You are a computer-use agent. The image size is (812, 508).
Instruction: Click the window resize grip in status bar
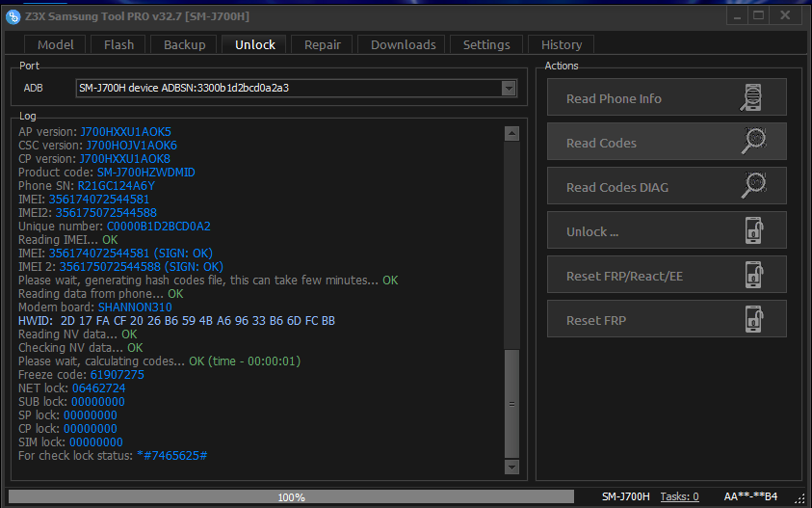point(800,498)
